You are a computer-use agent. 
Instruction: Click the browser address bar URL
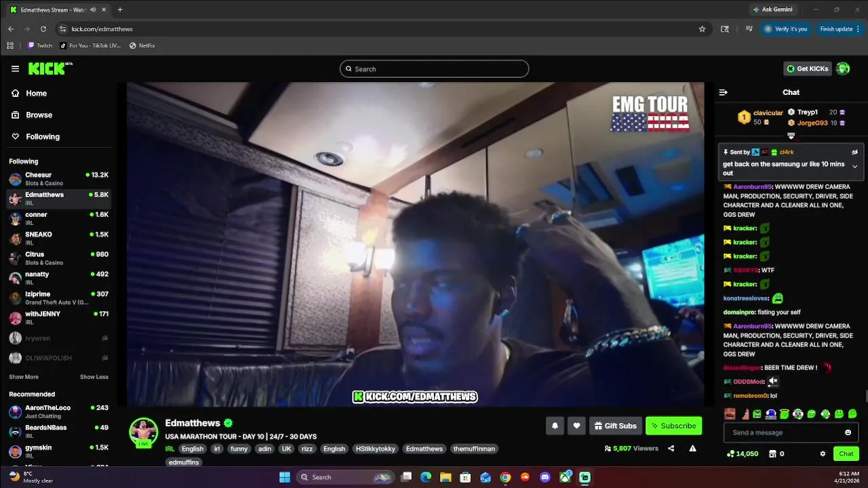(102, 29)
